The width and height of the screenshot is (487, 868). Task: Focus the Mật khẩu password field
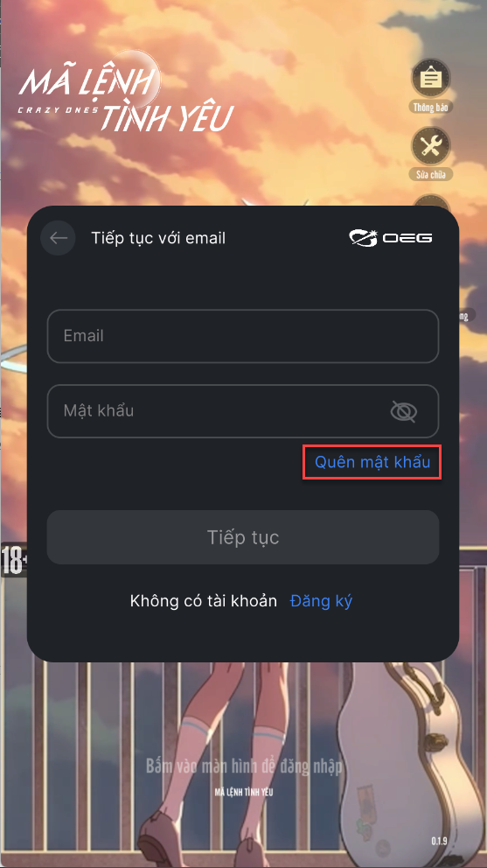pos(243,411)
